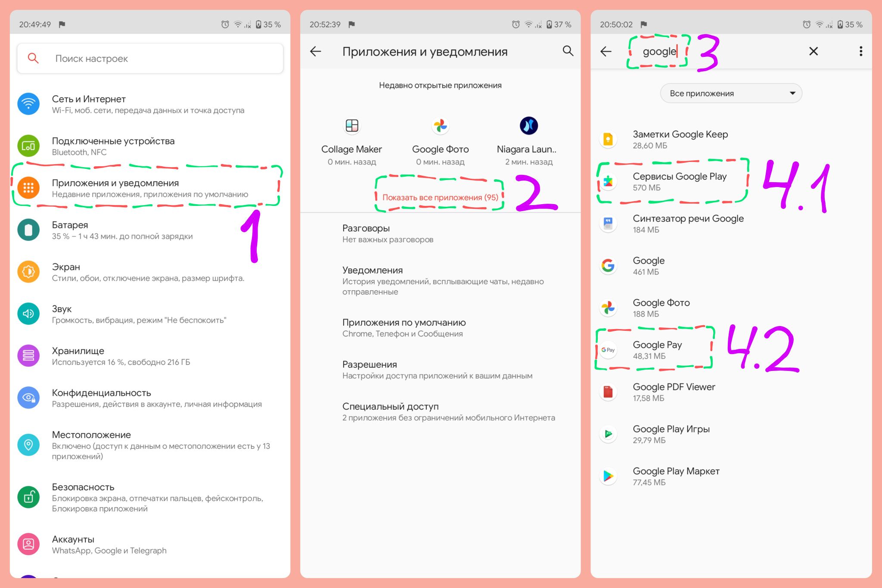Go back from Apps and notifications screen

[x=316, y=51]
